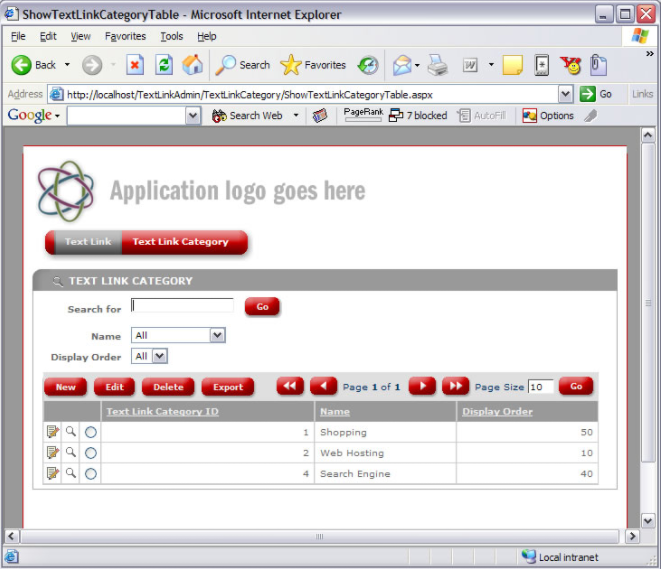
Task: Click the clipboard paperclip toolbar icon
Action: 598,65
